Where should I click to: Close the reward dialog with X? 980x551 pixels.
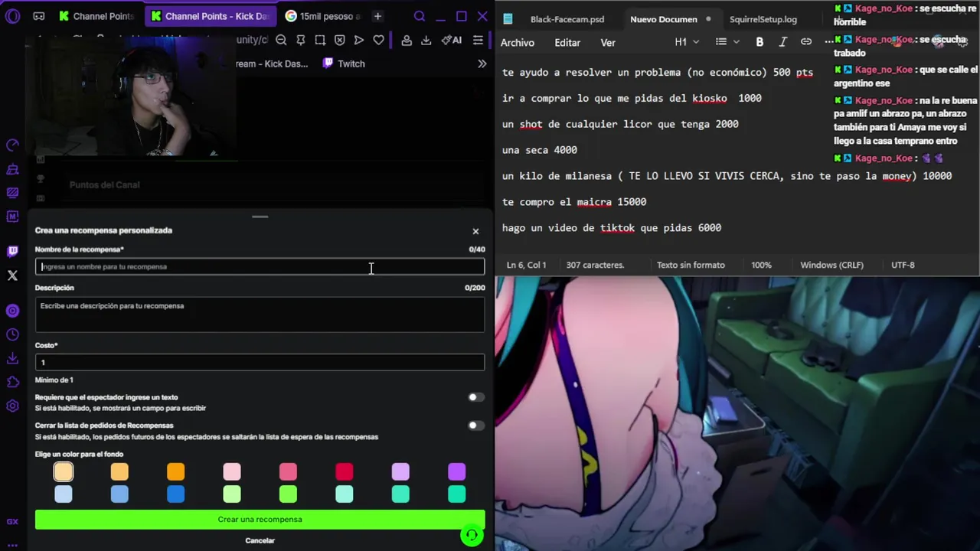[475, 231]
